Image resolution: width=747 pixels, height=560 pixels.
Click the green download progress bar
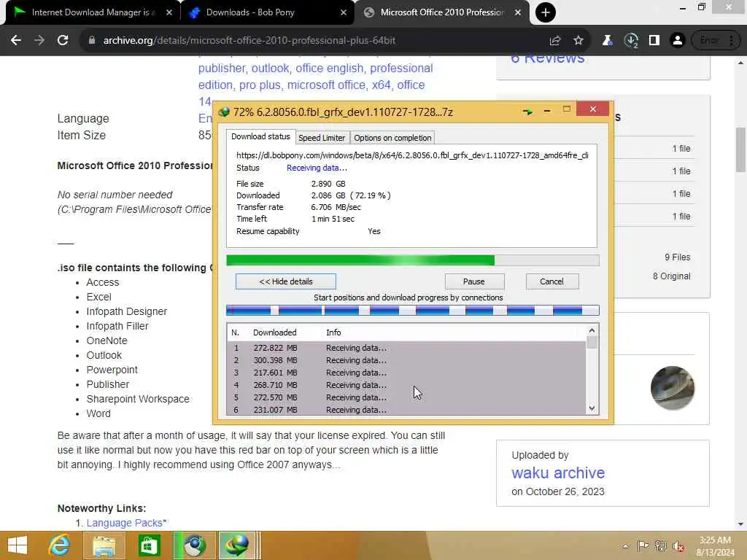tap(413, 260)
